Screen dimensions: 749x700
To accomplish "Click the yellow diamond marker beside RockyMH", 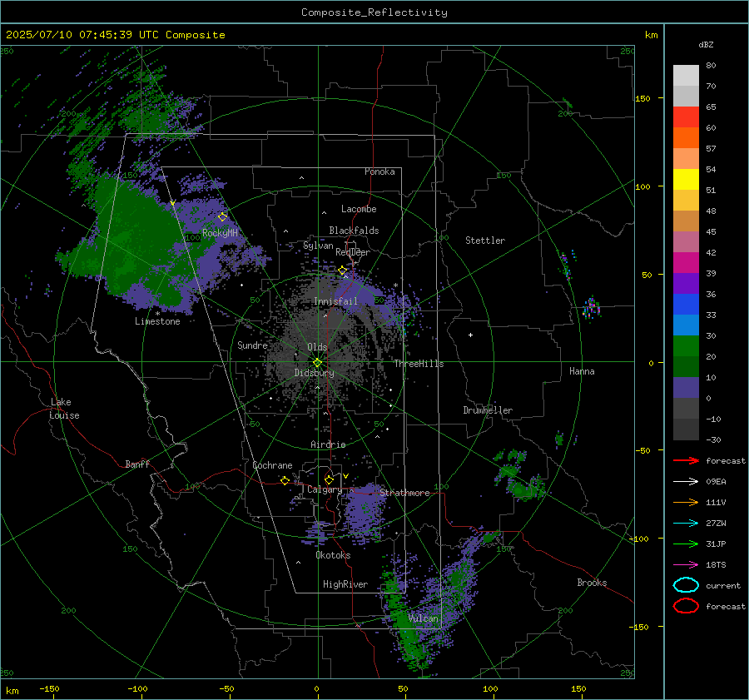I will pos(222,217).
